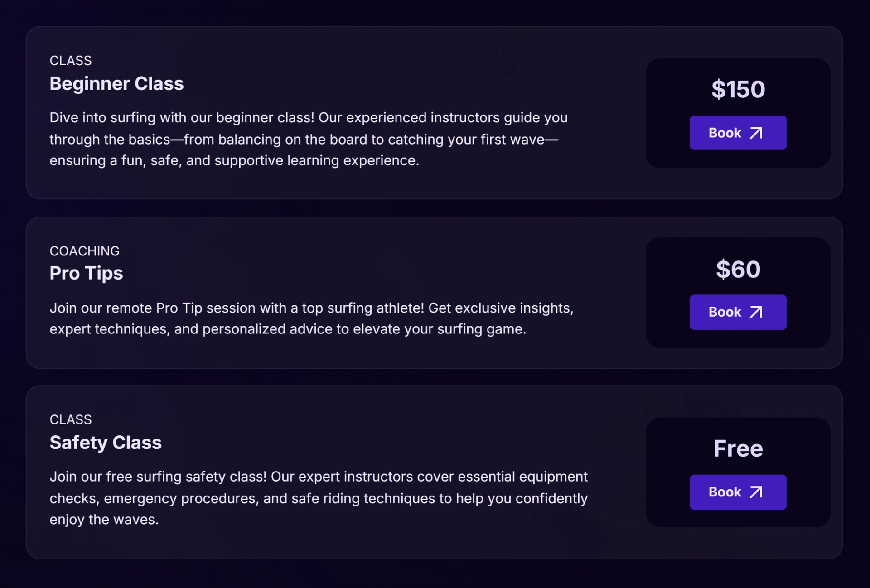Click the Beginner Class heading
Viewport: 870px width, 588px height.
click(116, 84)
